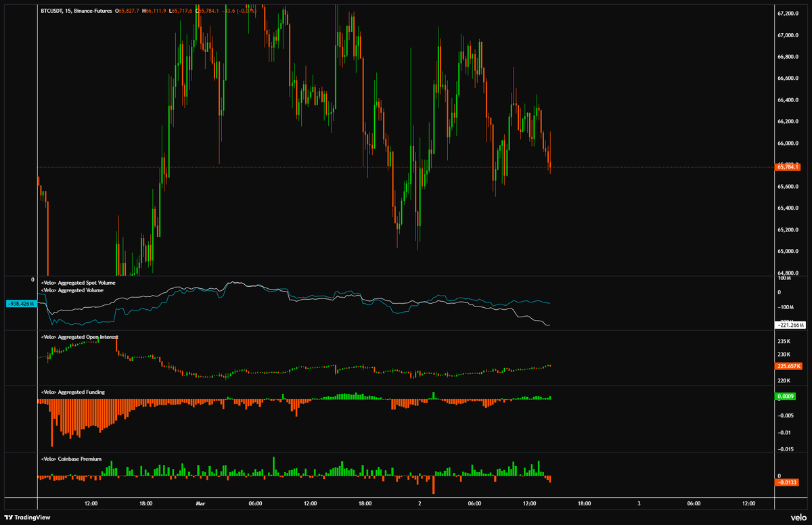812x525 pixels.
Task: Click the 225.657K open interest tag
Action: pyautogui.click(x=789, y=366)
